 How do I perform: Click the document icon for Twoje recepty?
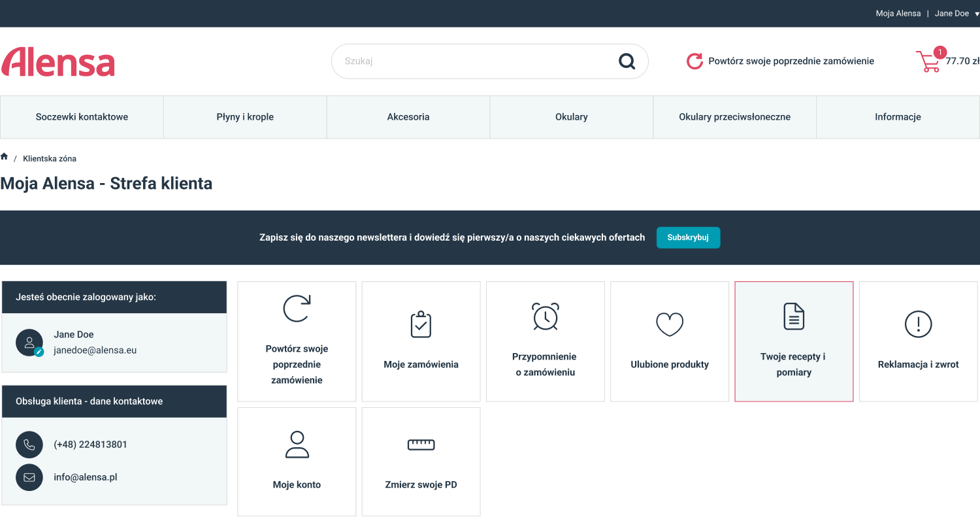794,316
